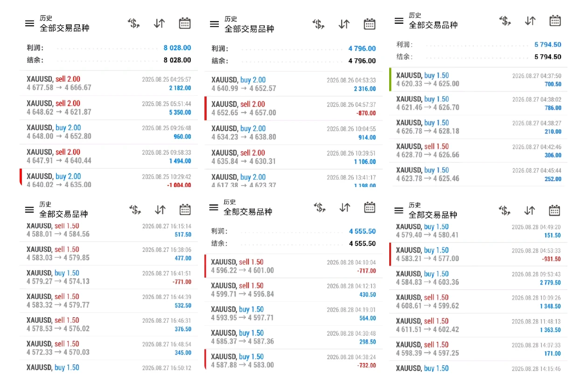Tap the sort arrows icon above 4 796.00 profit
The image size is (588, 376).
point(344,24)
